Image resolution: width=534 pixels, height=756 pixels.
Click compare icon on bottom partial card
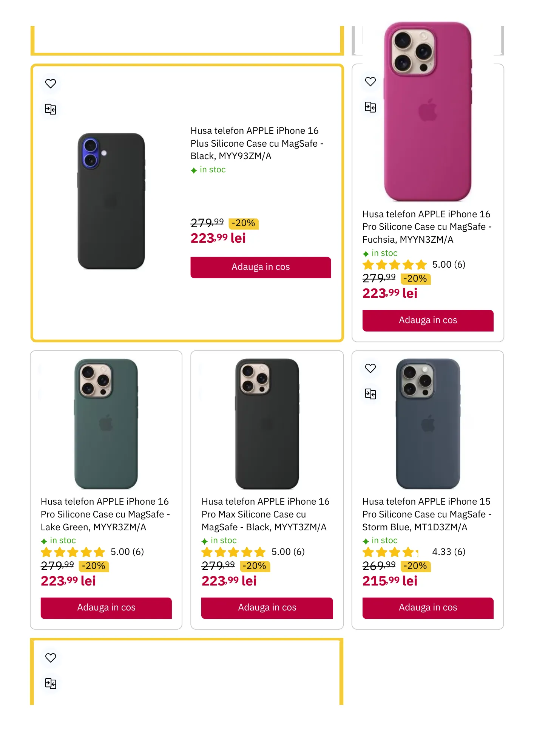[51, 683]
